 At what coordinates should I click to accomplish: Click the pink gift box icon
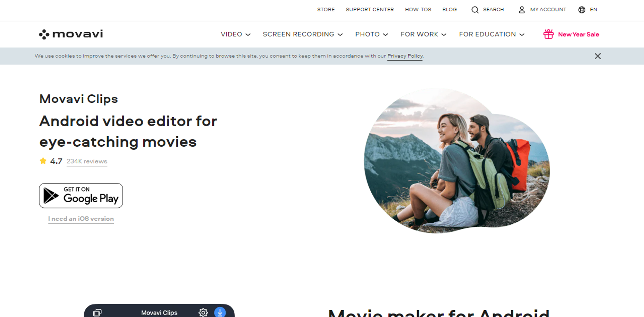tap(548, 34)
